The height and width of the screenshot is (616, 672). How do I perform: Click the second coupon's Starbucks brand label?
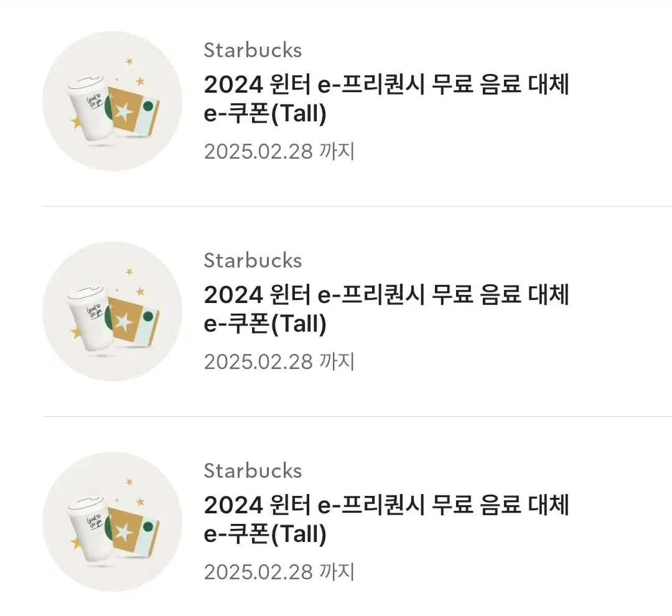[253, 260]
